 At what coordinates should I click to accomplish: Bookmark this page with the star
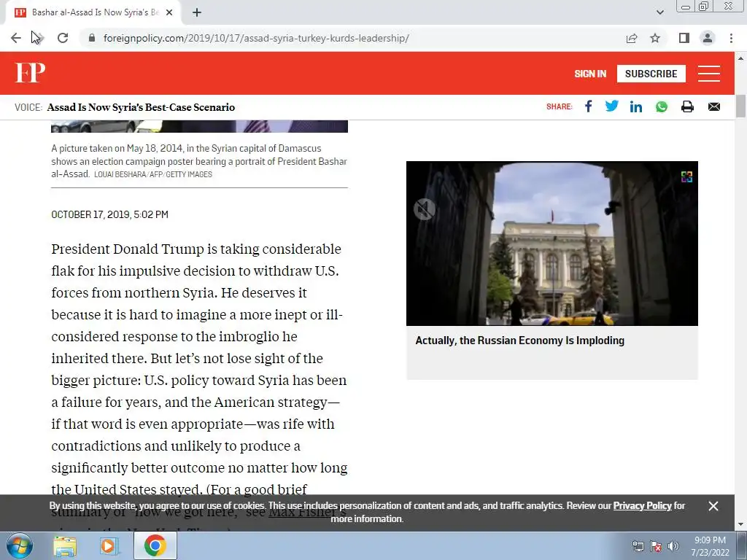655,38
